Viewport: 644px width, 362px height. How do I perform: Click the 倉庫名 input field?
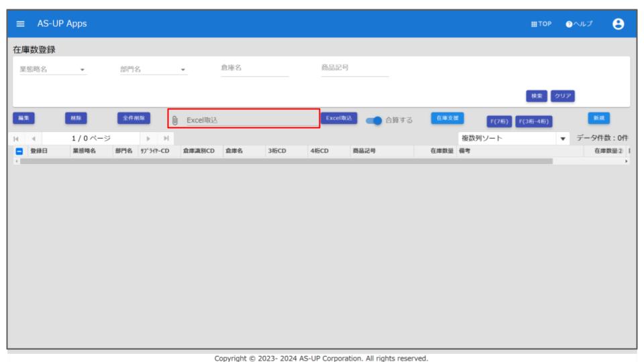pyautogui.click(x=254, y=68)
